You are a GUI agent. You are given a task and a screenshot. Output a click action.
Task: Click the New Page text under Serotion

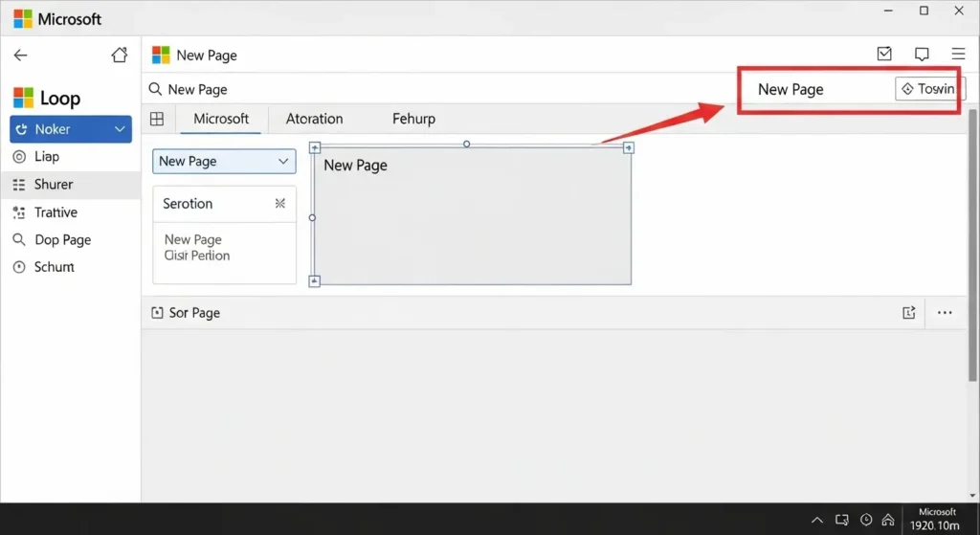coord(193,239)
